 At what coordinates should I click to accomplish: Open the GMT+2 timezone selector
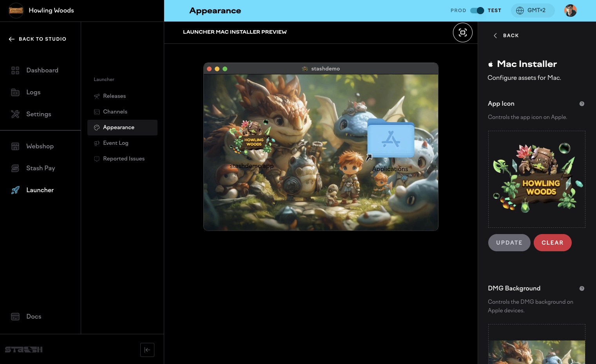point(533,11)
